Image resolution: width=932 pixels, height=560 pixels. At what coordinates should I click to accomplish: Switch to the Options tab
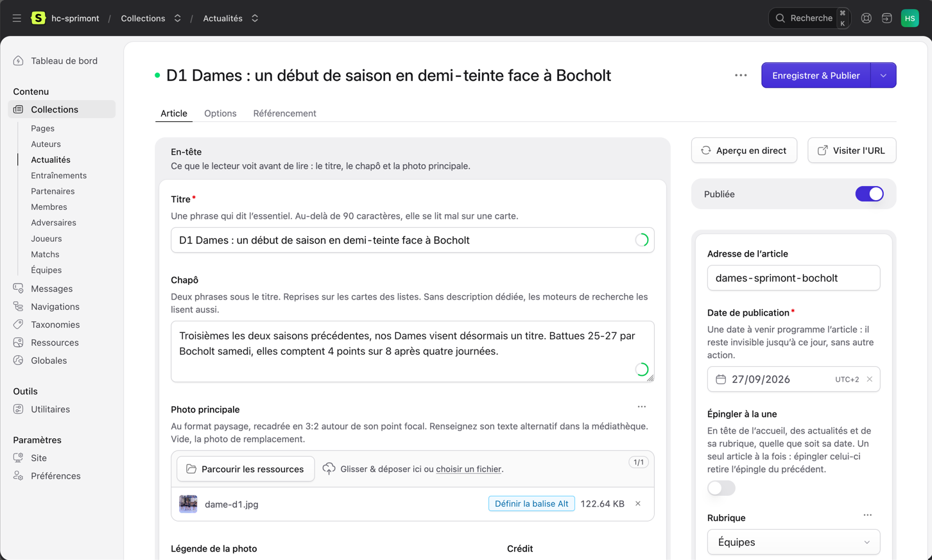220,114
